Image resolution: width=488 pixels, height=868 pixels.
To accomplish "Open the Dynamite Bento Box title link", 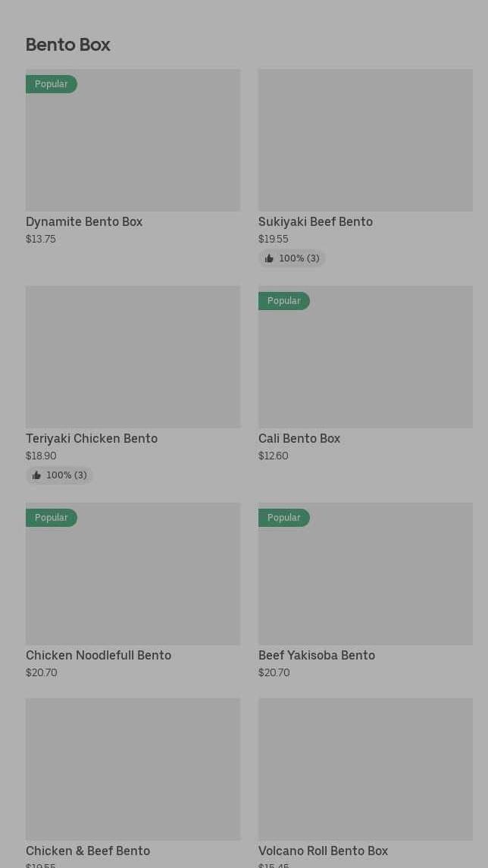I will coord(84,222).
